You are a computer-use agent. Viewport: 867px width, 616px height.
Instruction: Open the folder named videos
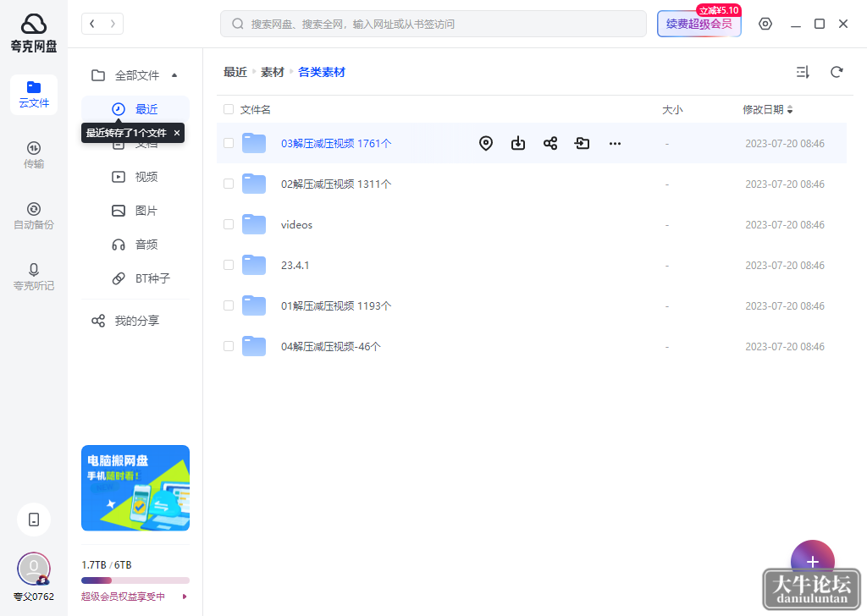pyautogui.click(x=296, y=224)
